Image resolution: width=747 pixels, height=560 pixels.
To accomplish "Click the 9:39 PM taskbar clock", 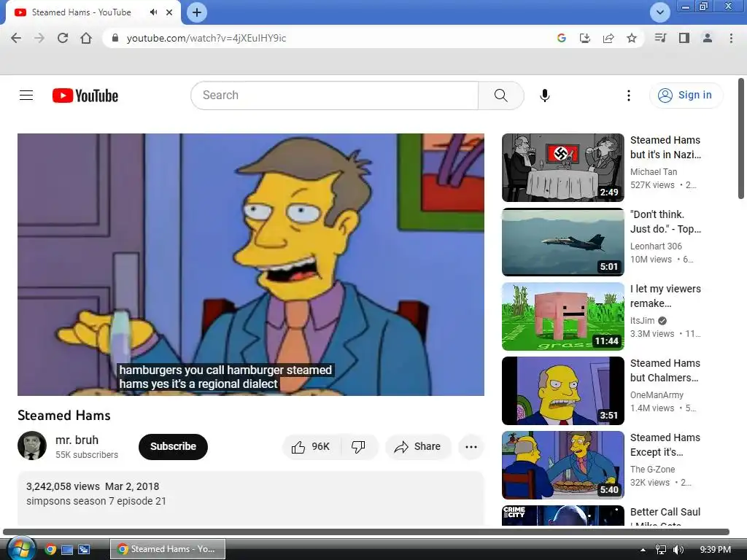I will click(715, 550).
